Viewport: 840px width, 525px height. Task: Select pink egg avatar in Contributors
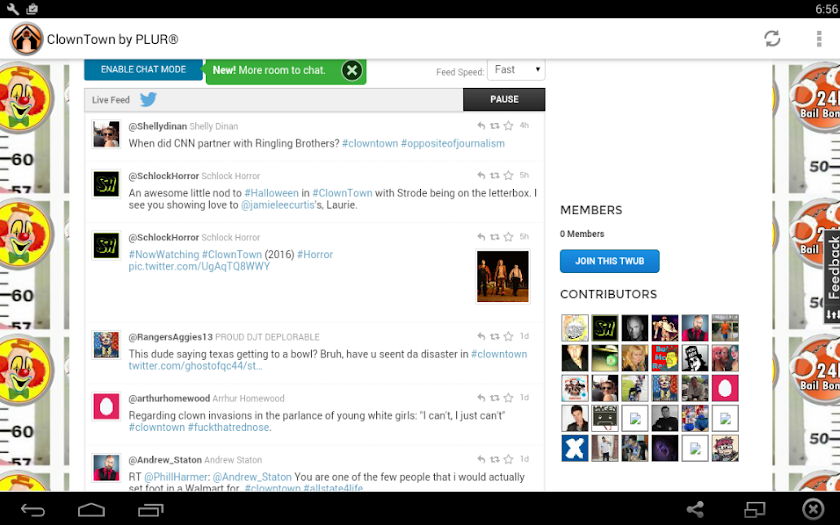tap(725, 388)
